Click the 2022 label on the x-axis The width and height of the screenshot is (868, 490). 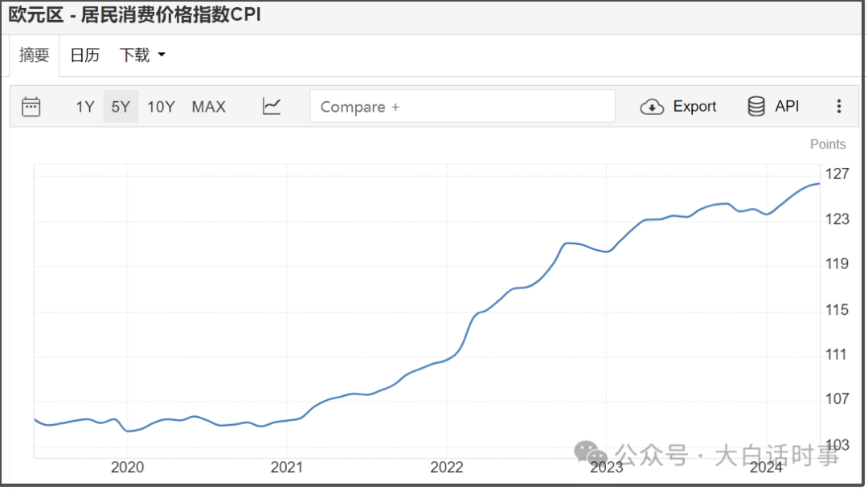click(446, 468)
